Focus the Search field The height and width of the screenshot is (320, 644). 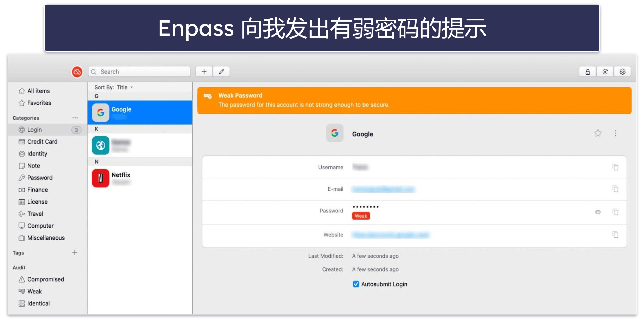point(139,72)
